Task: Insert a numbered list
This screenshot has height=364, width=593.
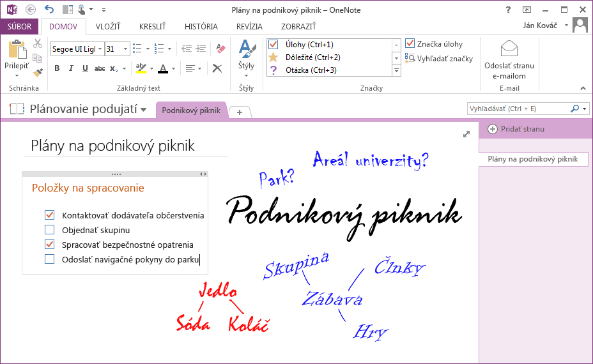Action: [x=159, y=49]
